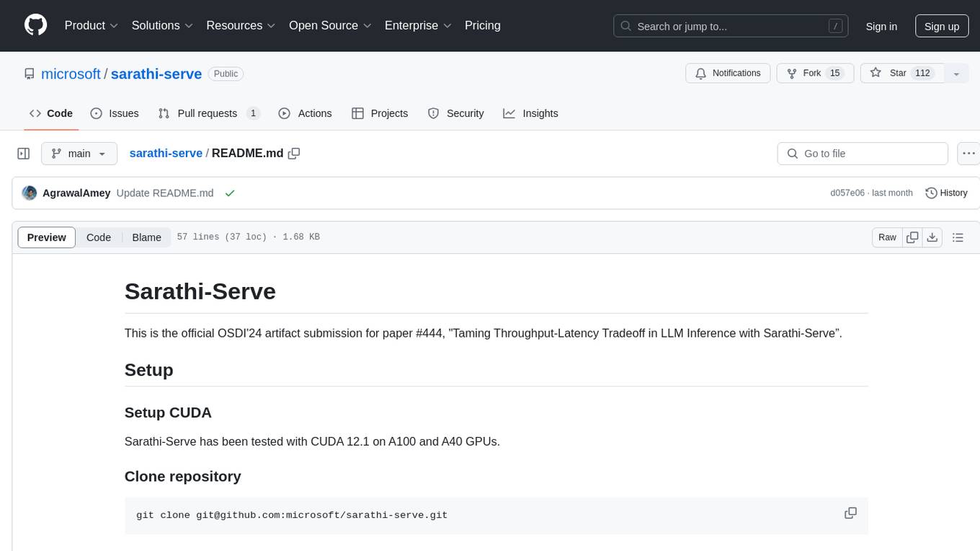The image size is (980, 551).
Task: Select the Code view
Action: point(99,237)
